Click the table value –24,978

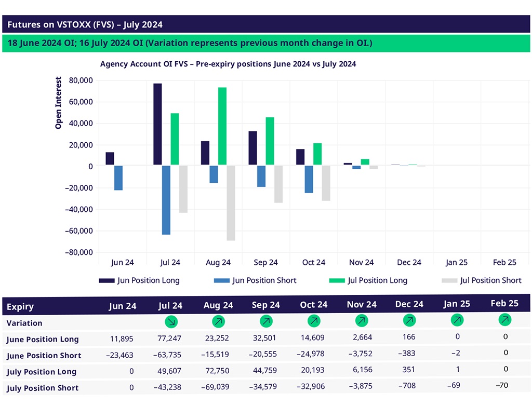point(311,354)
